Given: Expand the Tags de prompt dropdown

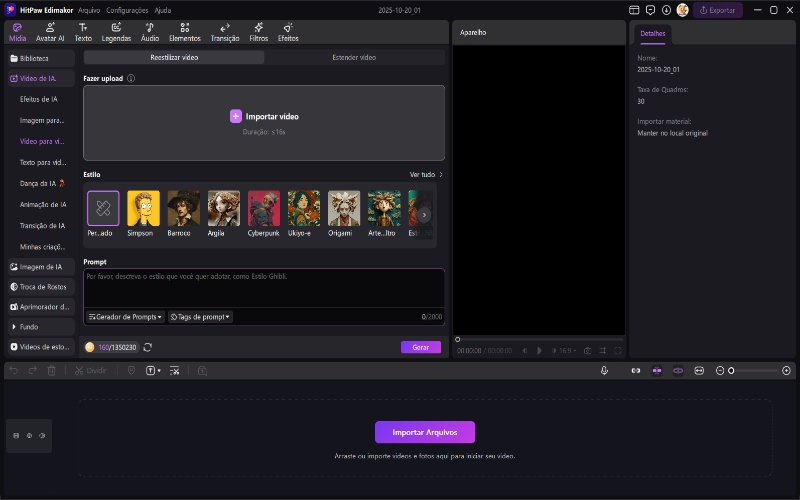Looking at the screenshot, I should tap(200, 317).
